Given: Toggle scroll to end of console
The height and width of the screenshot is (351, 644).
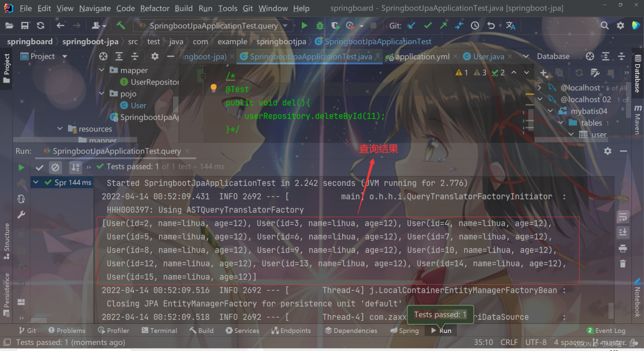Looking at the screenshot, I should pos(623,232).
